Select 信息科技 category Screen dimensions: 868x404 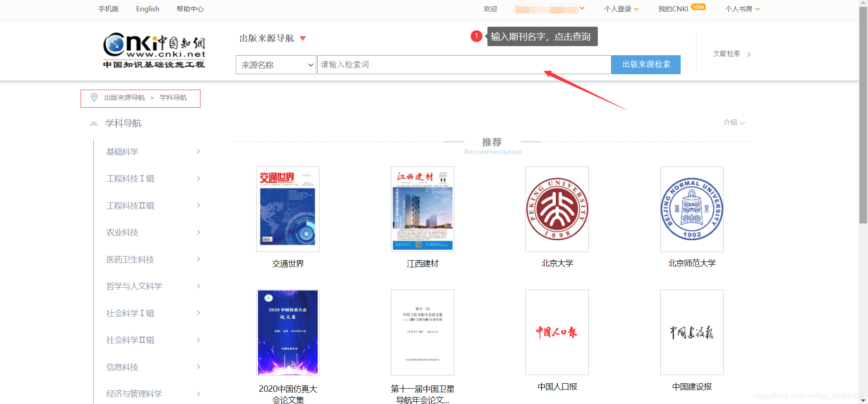(x=122, y=367)
